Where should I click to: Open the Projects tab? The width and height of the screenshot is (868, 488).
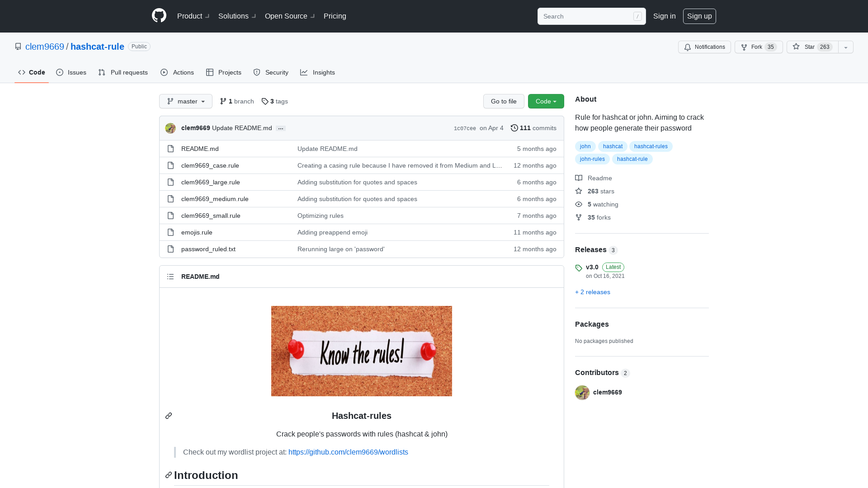coord(224,72)
